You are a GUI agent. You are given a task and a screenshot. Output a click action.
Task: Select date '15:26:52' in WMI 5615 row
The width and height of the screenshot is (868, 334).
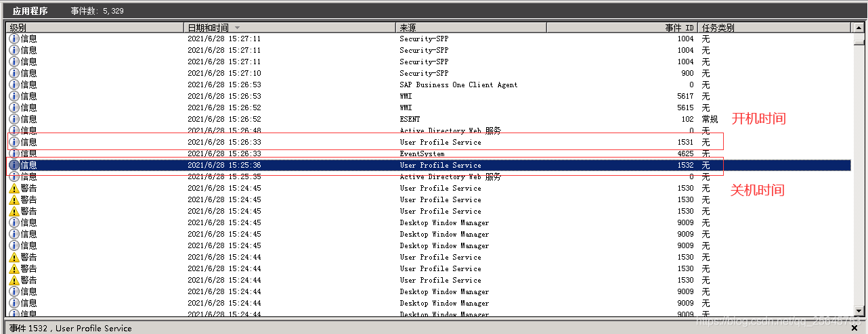(224, 108)
